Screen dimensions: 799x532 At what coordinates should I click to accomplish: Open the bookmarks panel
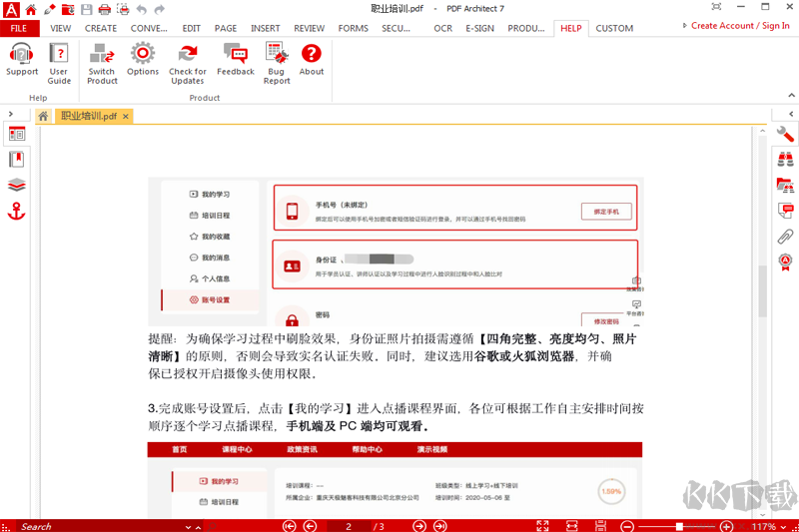click(x=17, y=160)
